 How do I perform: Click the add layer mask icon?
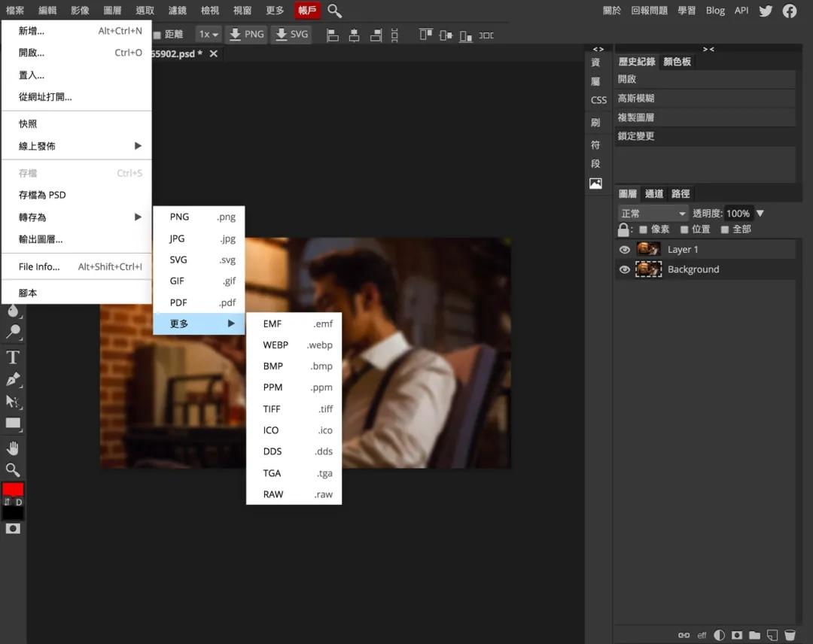pos(737,635)
